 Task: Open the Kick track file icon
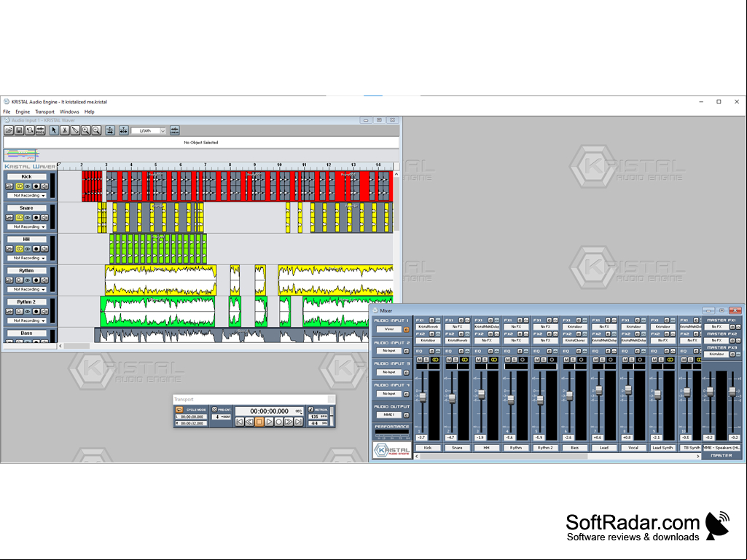9,186
